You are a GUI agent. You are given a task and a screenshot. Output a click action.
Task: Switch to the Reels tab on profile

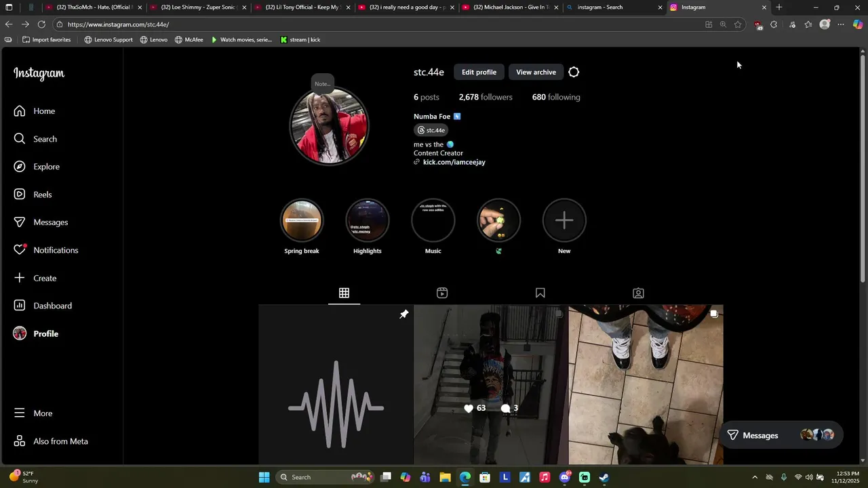pyautogui.click(x=442, y=293)
